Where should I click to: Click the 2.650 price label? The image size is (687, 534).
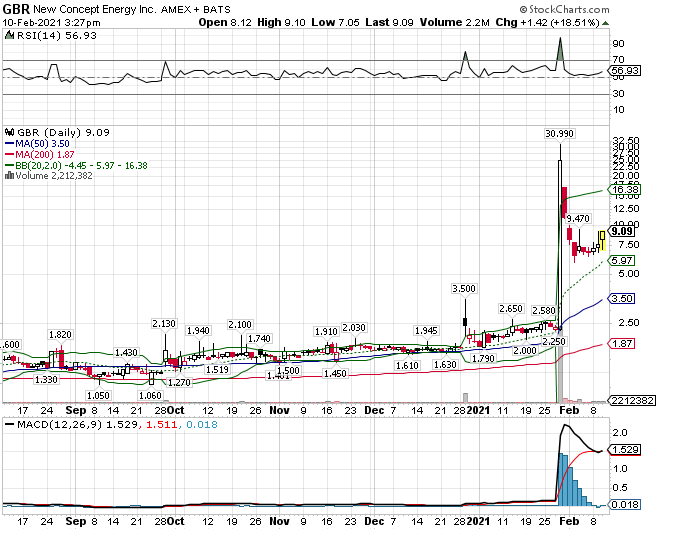click(x=511, y=309)
